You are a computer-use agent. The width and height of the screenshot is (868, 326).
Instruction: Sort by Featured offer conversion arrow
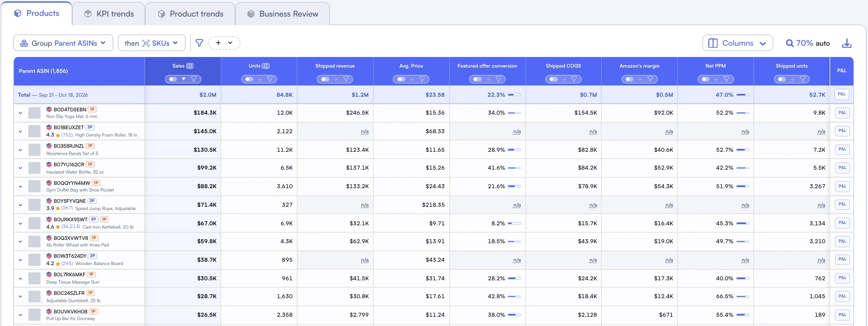point(488,79)
